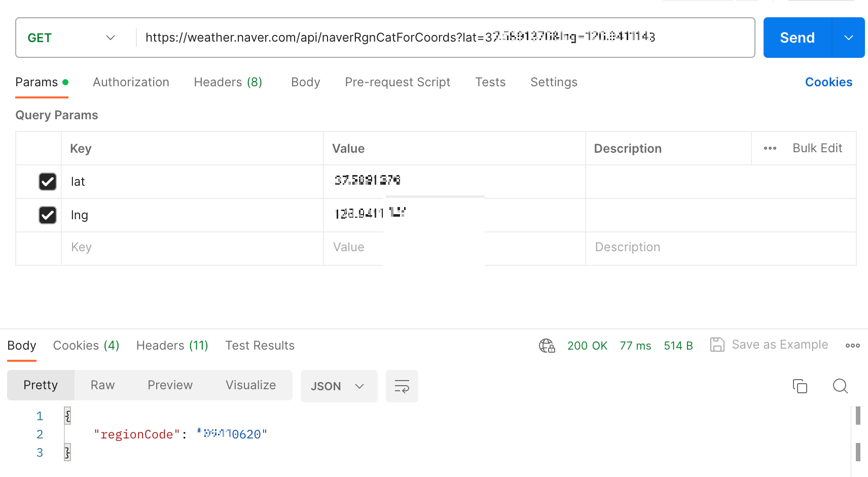Send the request
The height and width of the screenshot is (477, 868).
click(x=798, y=38)
